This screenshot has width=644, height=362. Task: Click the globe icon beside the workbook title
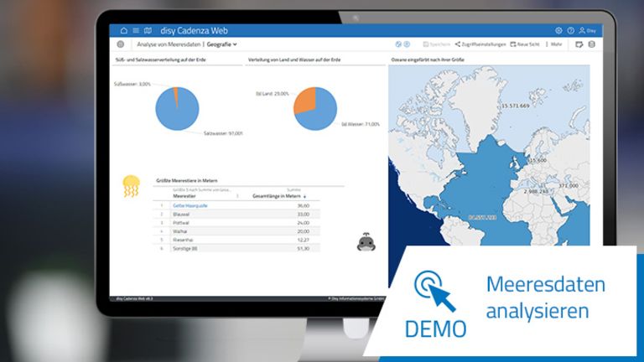click(x=121, y=44)
